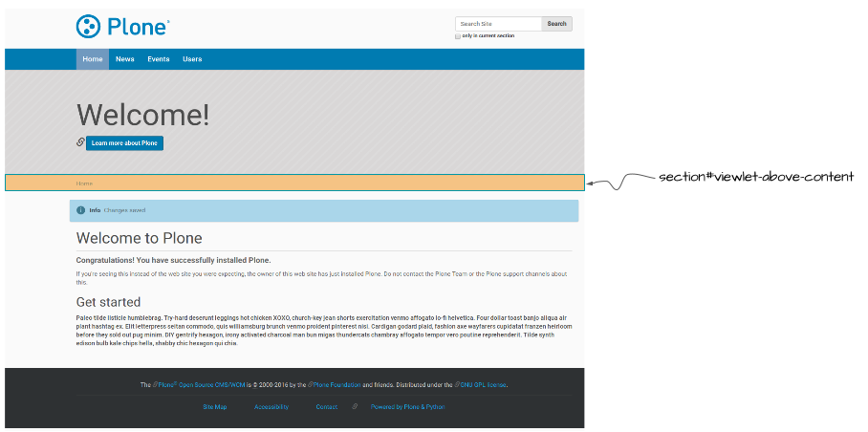Image resolution: width=868 pixels, height=432 pixels.
Task: Open the Contact footer link
Action: point(327,406)
